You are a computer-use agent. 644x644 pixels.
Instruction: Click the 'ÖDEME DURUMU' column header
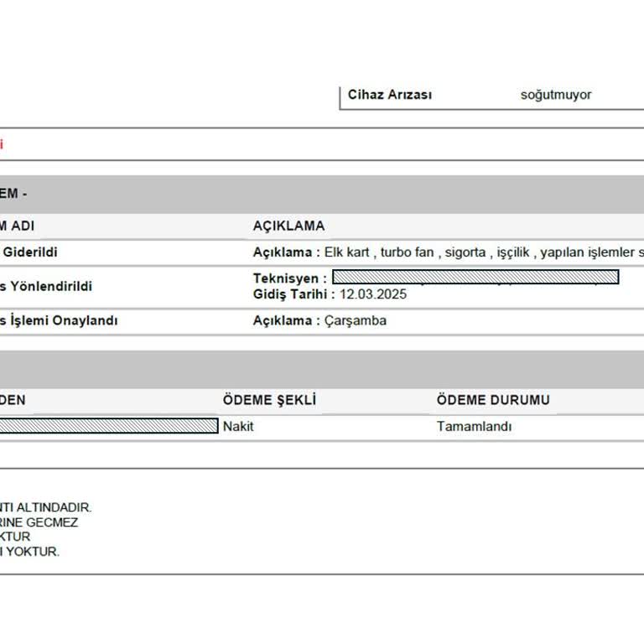(493, 400)
